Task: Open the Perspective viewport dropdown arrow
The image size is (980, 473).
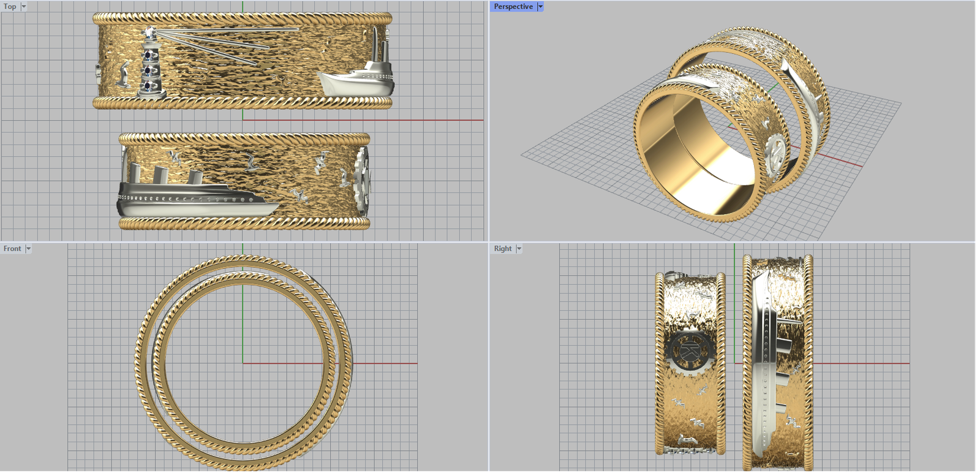Action: 540,7
